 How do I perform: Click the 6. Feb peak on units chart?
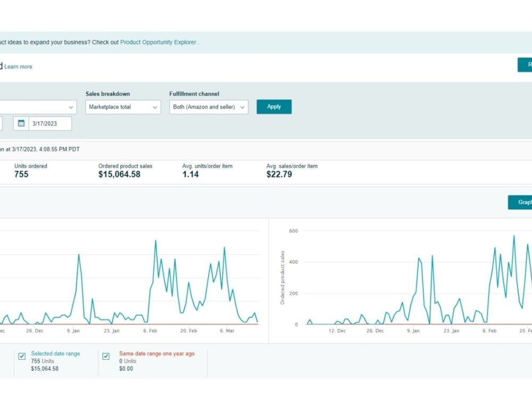(156, 240)
